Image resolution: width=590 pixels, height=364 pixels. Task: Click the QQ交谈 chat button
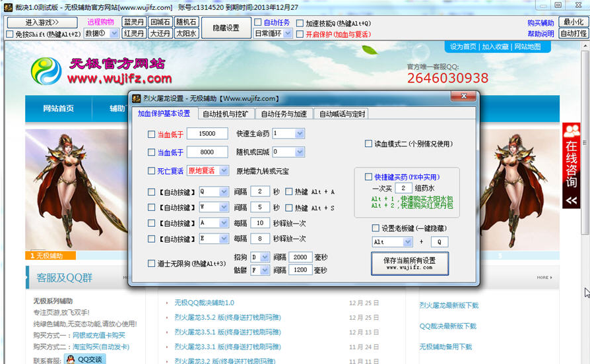click(x=84, y=359)
